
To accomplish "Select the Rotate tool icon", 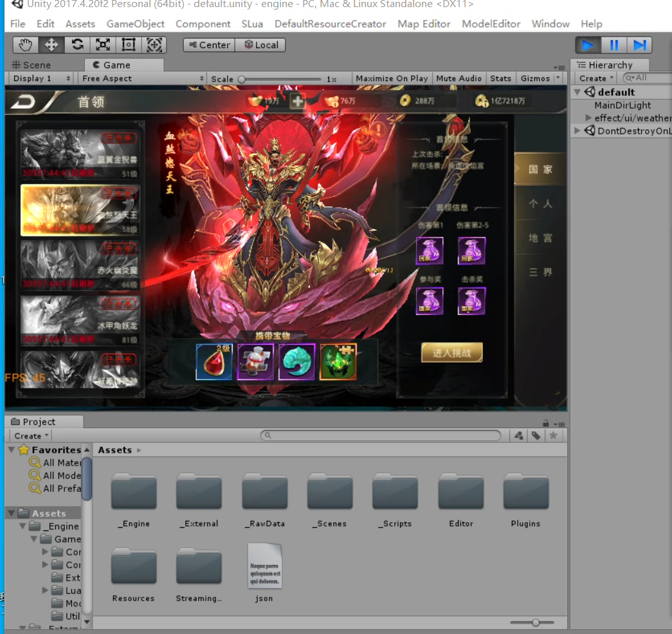I will (77, 45).
